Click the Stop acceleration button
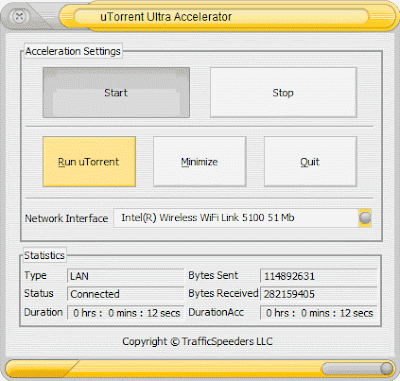Screen dimensions: 400x381 pyautogui.click(x=283, y=93)
